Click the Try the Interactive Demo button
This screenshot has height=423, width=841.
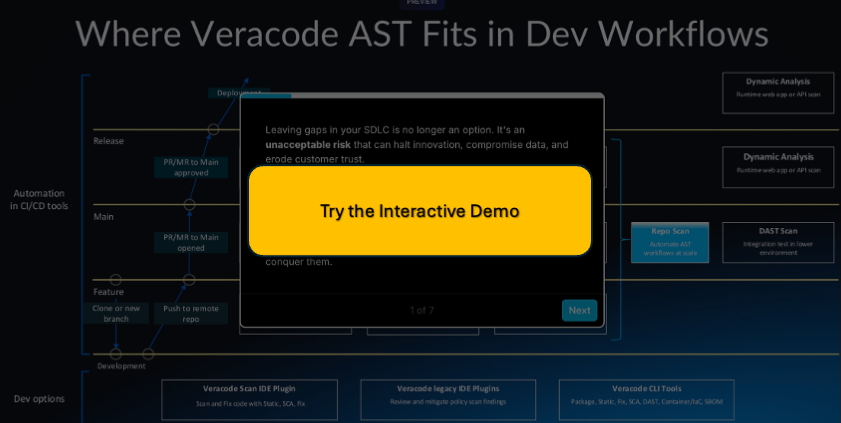[x=419, y=211]
